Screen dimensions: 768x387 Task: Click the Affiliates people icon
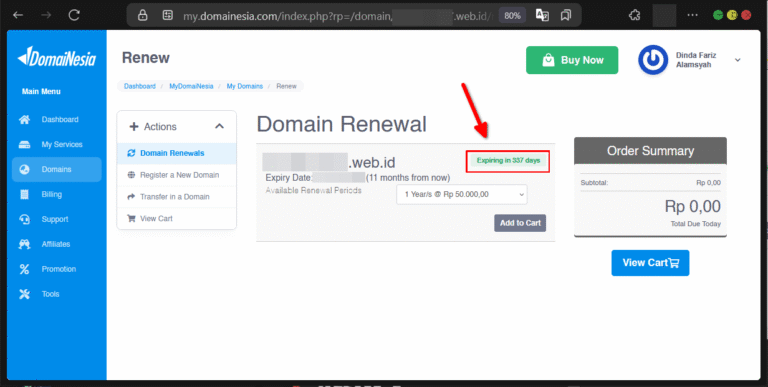(24, 244)
